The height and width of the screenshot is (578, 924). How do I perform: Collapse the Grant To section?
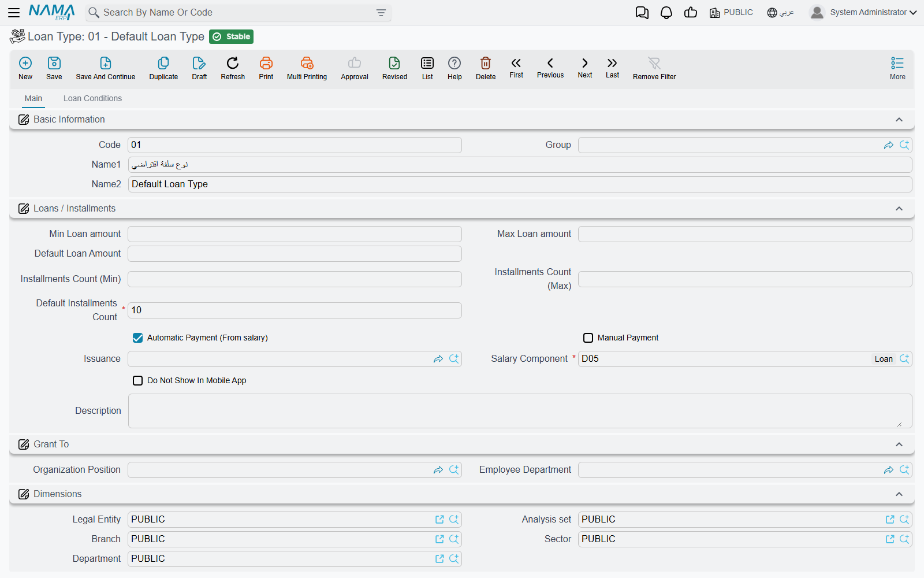coord(899,444)
